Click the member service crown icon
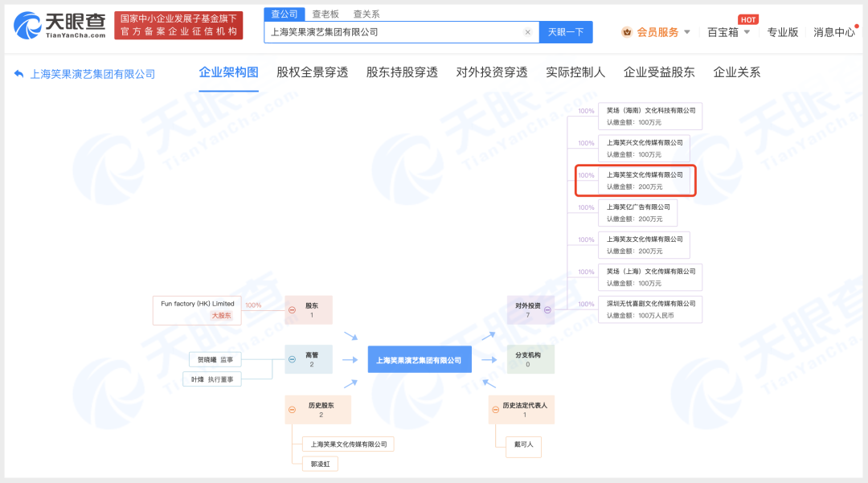Image resolution: width=868 pixels, height=483 pixels. coord(627,32)
